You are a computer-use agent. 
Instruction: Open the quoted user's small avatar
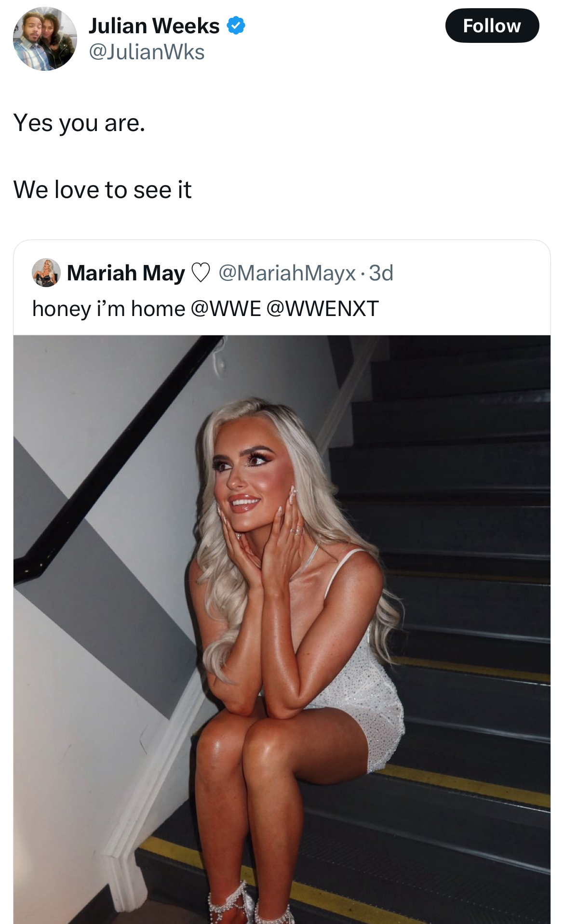[x=46, y=272]
